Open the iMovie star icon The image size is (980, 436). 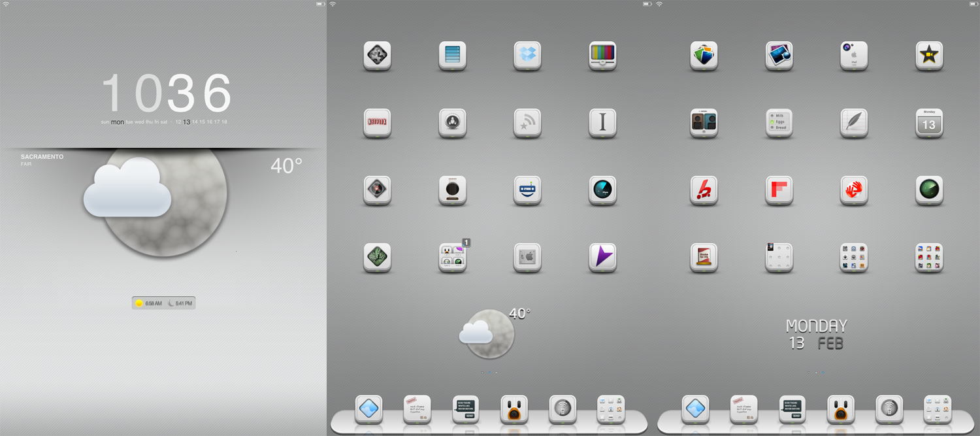(x=929, y=56)
